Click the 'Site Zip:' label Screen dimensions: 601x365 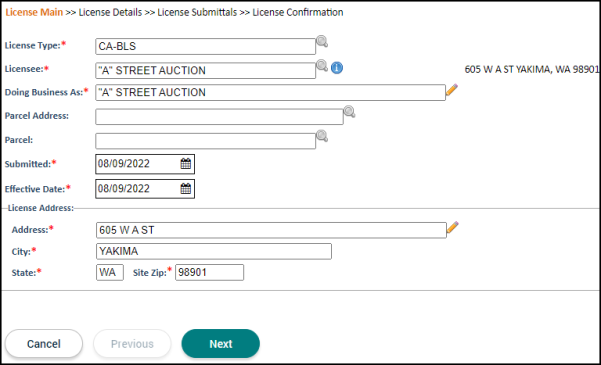(149, 273)
